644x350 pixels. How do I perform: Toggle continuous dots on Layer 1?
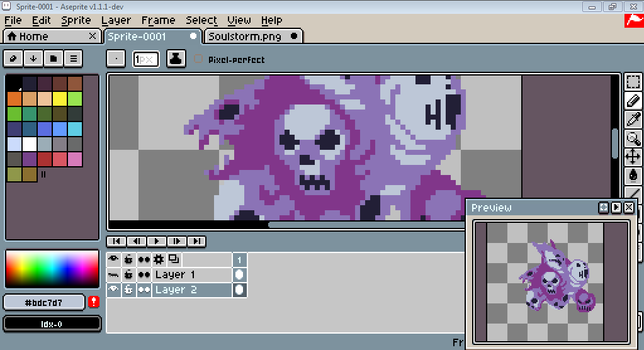pos(144,274)
